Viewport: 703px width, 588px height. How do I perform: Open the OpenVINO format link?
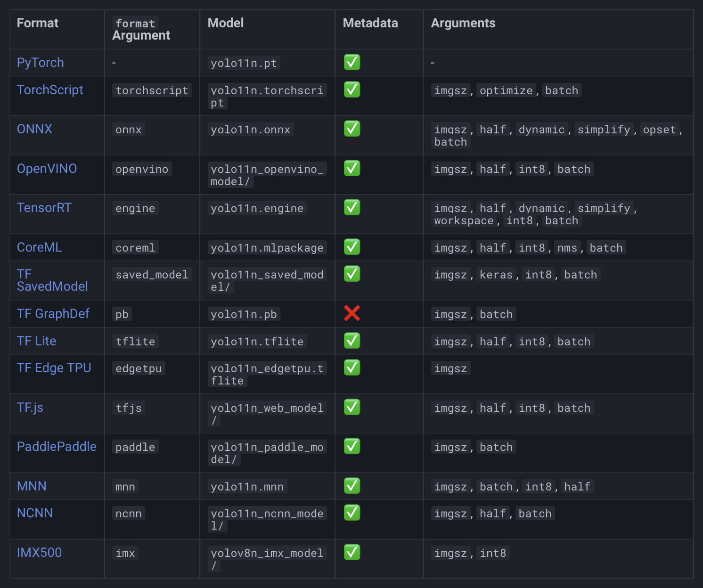[x=47, y=169]
